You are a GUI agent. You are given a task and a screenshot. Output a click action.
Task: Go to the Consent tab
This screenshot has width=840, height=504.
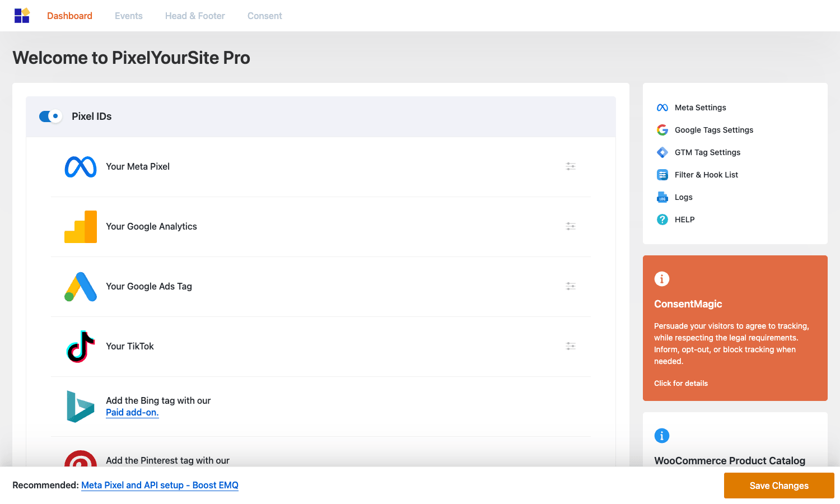tap(265, 16)
